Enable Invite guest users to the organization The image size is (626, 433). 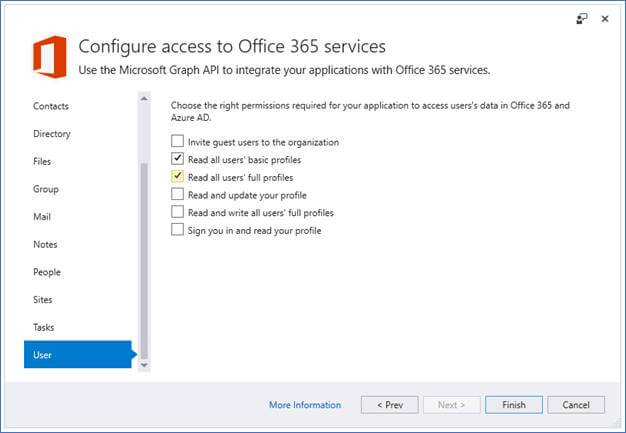click(178, 142)
